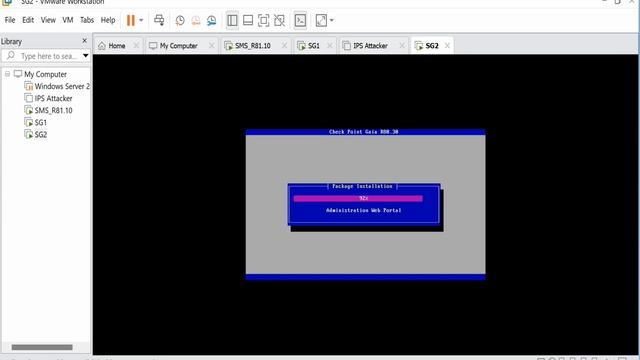The image size is (640, 360).
Task: Select My Computer in the library tree
Action: 45,74
